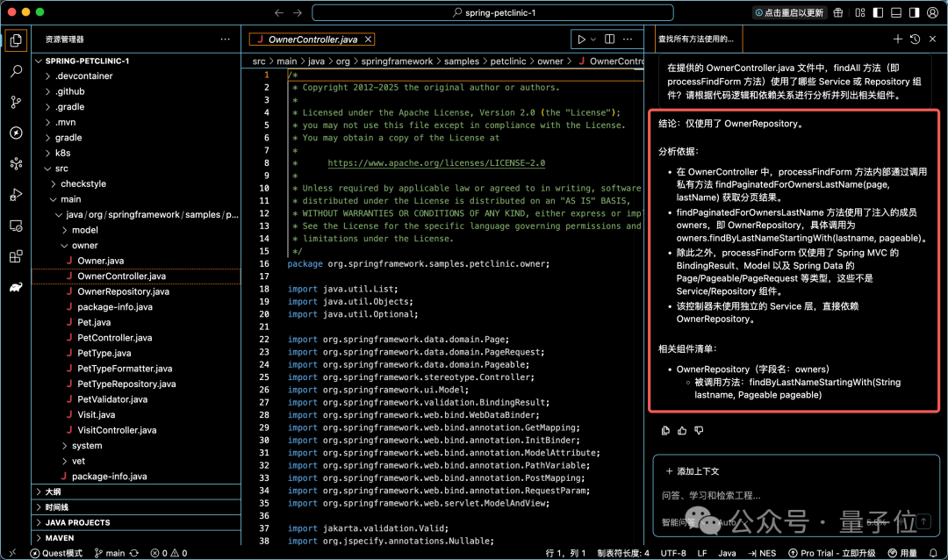Open the Search view in the activity bar

tap(15, 71)
